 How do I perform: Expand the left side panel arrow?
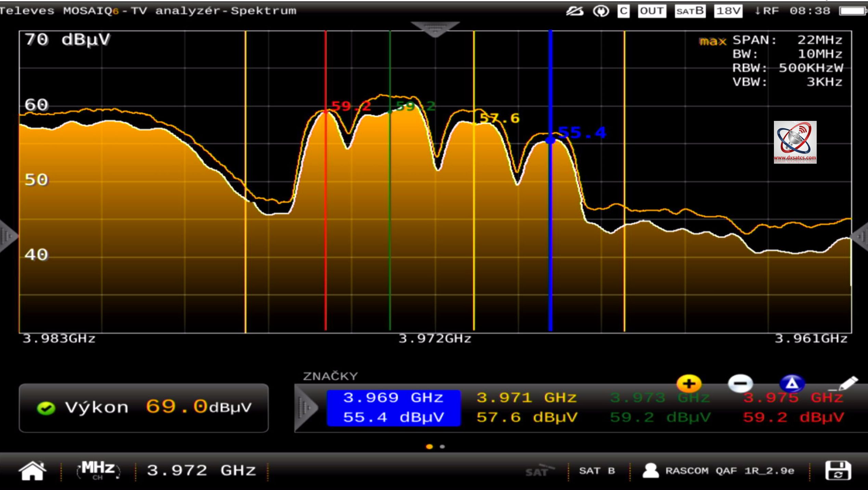click(7, 236)
